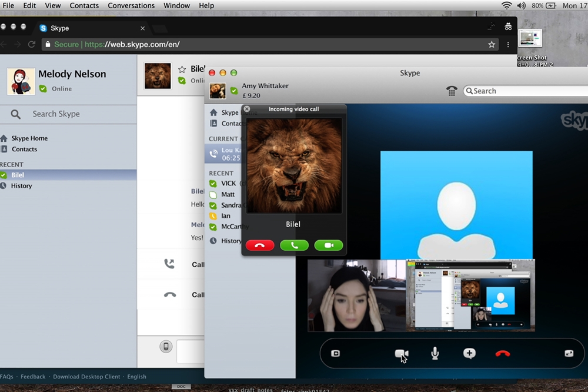The width and height of the screenshot is (588, 392).
Task: Select the current call with Lou
Action: click(223, 154)
